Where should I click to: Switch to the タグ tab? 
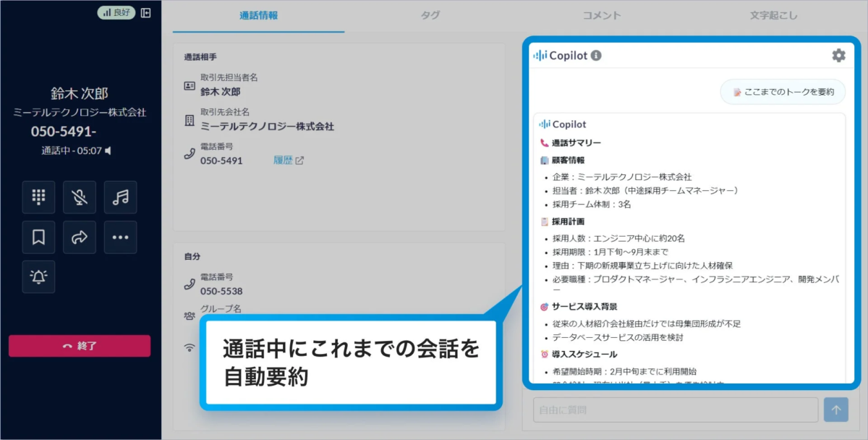(x=430, y=15)
